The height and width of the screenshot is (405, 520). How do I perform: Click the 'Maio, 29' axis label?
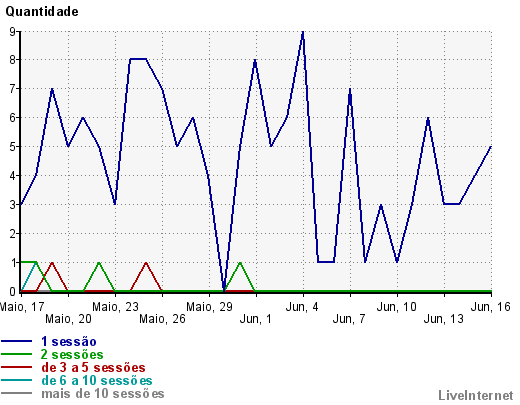pyautogui.click(x=209, y=307)
